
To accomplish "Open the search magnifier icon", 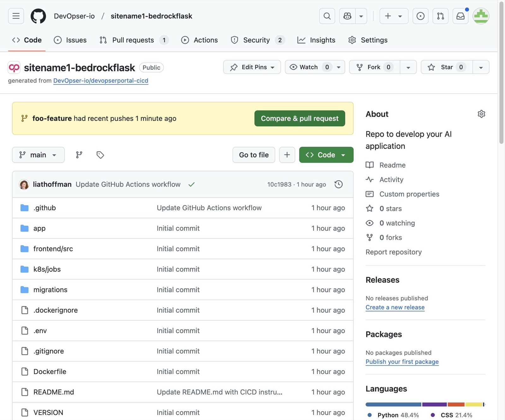I will coord(327,16).
